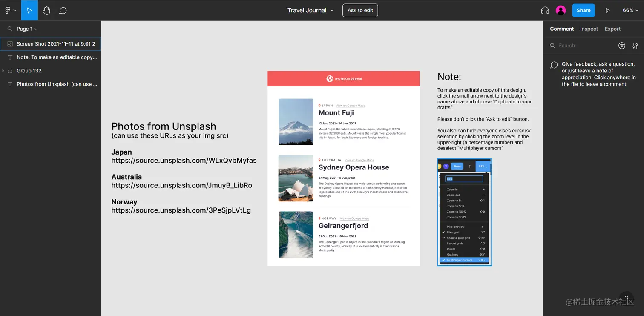
Task: Click the red location pin beside AUSTRALIA
Action: tap(319, 160)
